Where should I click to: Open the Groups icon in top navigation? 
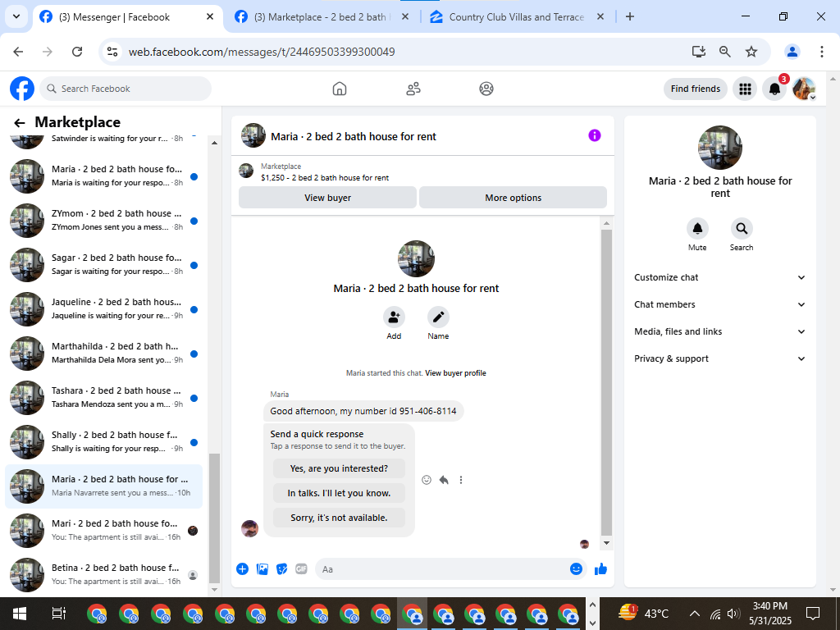486,89
